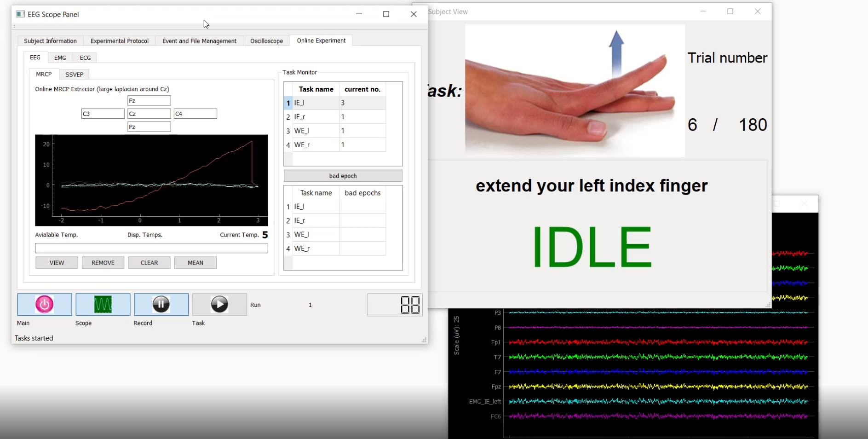Clear all templates using CLEAR

click(149, 262)
